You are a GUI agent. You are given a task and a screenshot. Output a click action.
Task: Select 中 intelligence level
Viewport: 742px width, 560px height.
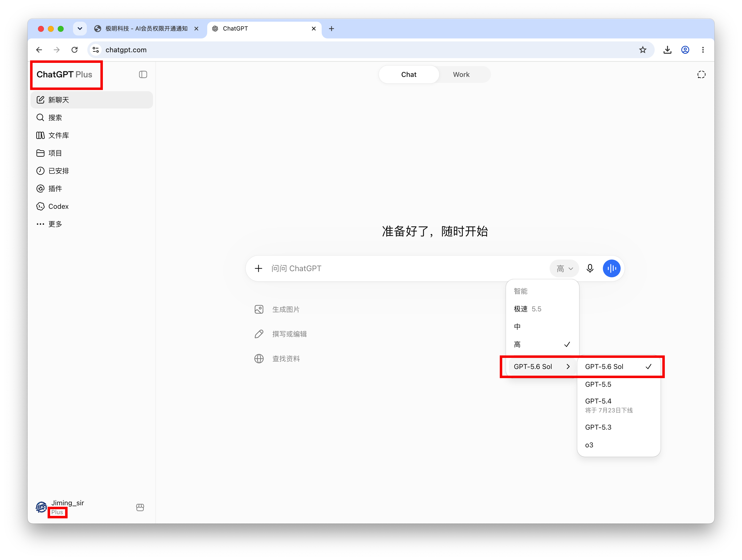(542, 327)
